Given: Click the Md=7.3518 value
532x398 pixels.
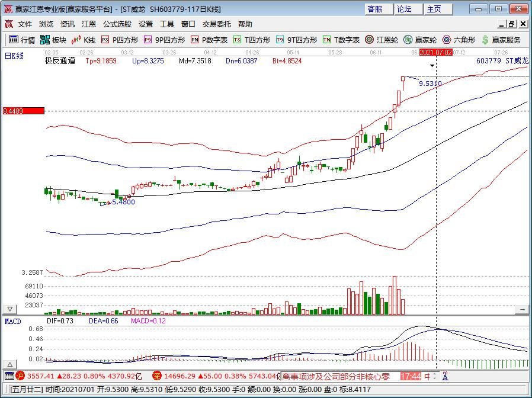Looking at the screenshot, I should coord(195,61).
